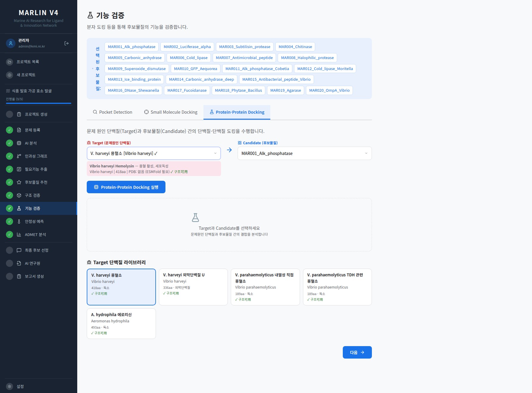Click the arrow icon between Target and Candidate
This screenshot has height=393, width=532.
click(229, 150)
